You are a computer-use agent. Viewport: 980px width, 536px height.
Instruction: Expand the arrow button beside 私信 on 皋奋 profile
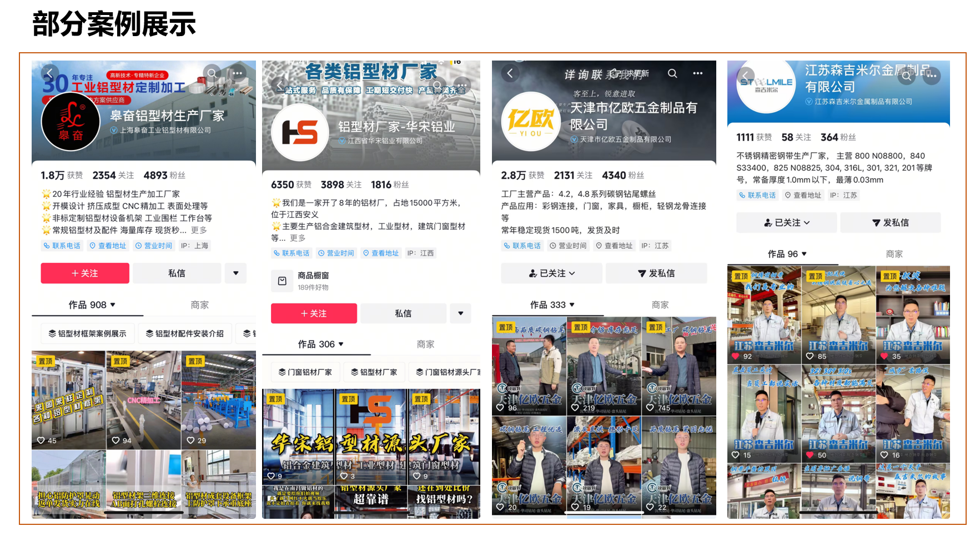(x=236, y=273)
